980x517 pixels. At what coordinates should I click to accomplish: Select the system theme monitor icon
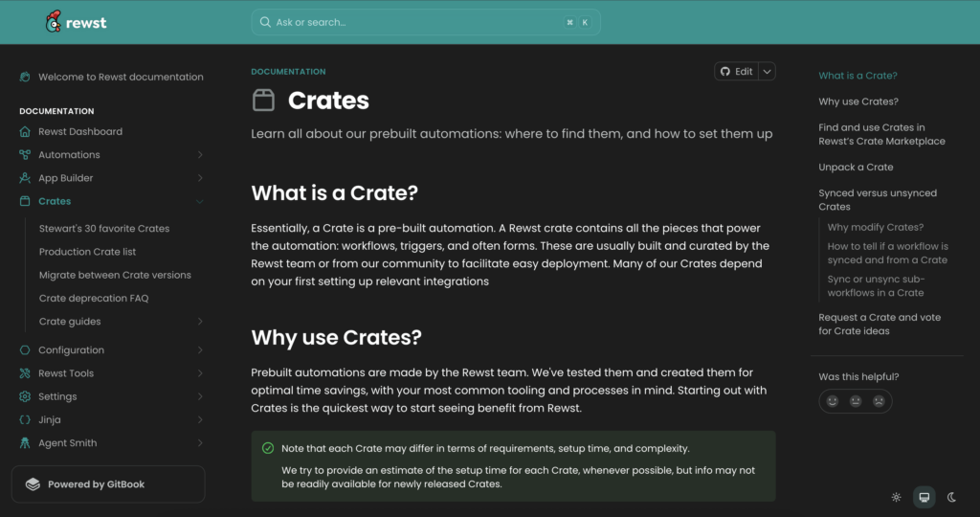tap(924, 497)
